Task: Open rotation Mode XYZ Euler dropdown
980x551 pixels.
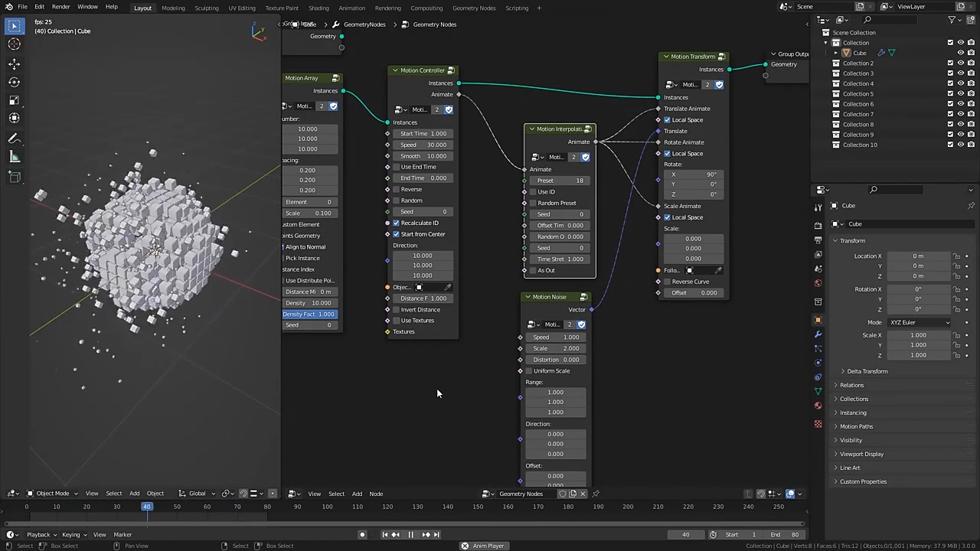Action: 919,322
